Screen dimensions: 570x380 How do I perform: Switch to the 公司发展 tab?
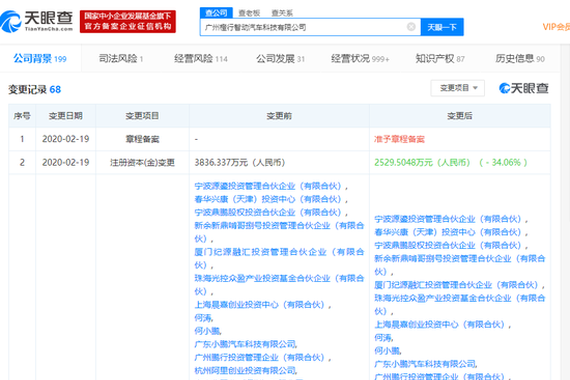click(x=280, y=59)
